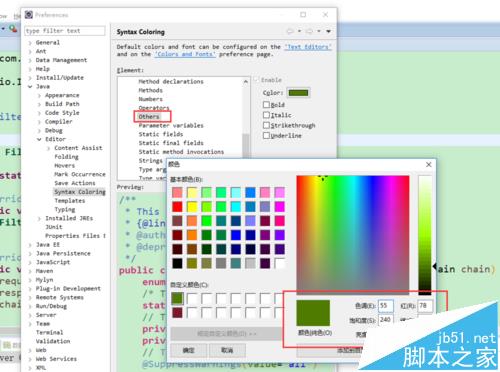The image size is (500, 372).
Task: Select Syntax Coloring in the preferences tree
Action: point(80,192)
